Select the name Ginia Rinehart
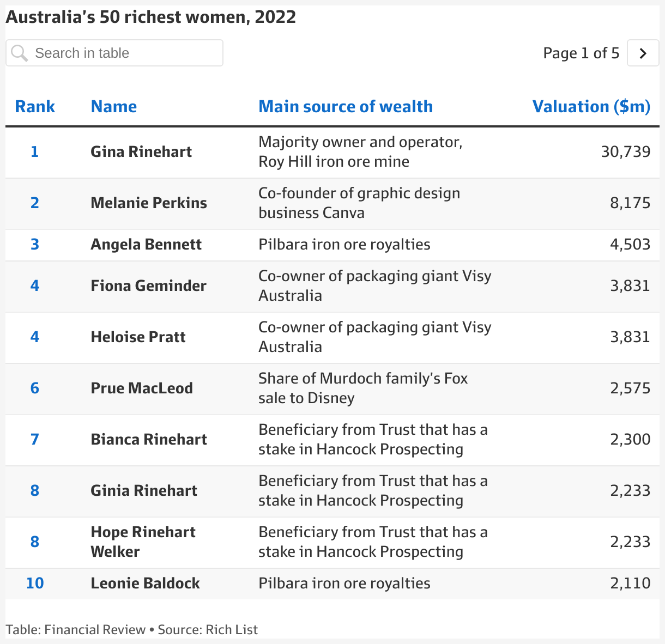This screenshot has width=665, height=644. (144, 490)
